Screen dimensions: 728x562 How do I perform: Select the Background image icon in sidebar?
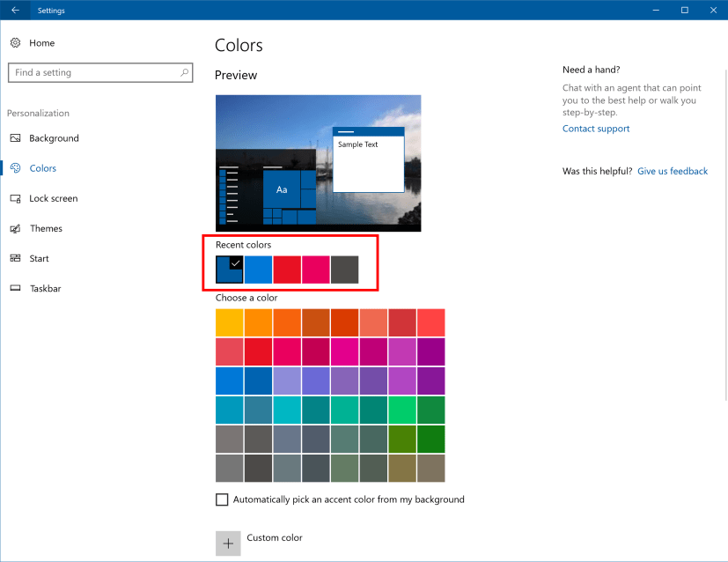click(15, 138)
